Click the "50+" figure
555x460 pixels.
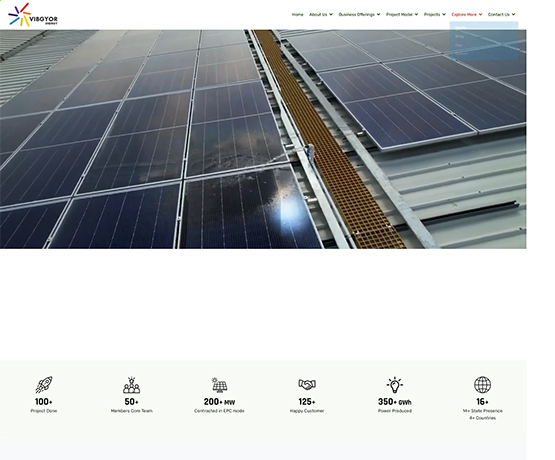click(131, 402)
